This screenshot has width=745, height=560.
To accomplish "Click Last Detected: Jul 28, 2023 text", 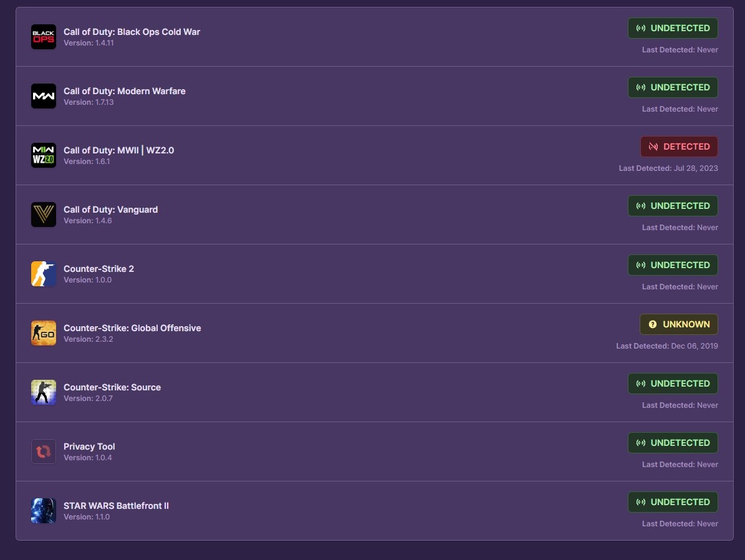I will 668,168.
